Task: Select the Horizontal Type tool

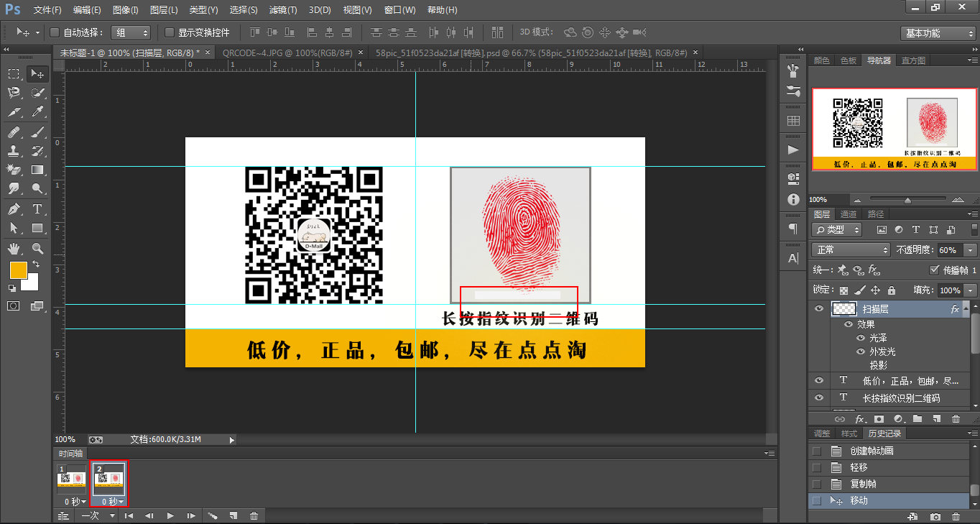Action: pyautogui.click(x=37, y=209)
